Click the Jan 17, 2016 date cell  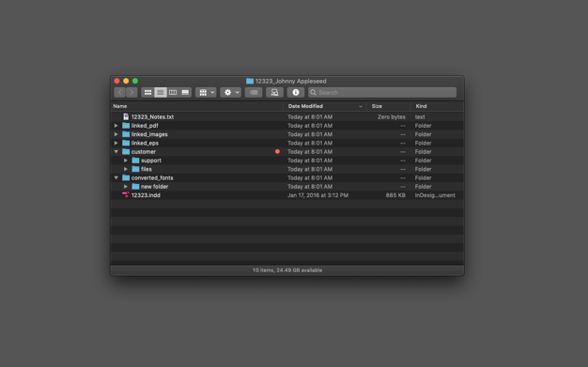click(x=318, y=195)
